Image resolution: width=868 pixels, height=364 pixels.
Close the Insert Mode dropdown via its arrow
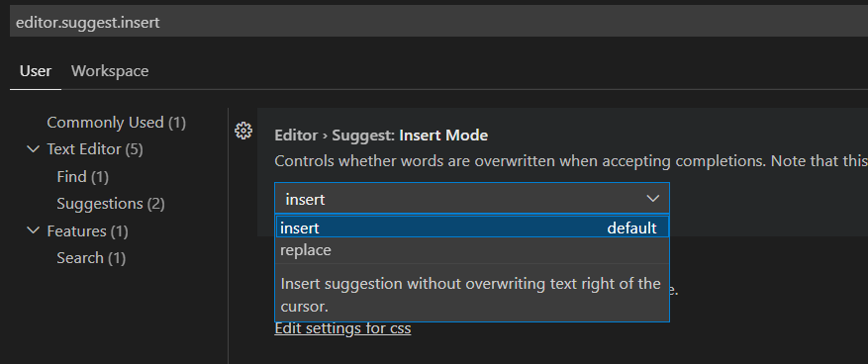tap(653, 199)
